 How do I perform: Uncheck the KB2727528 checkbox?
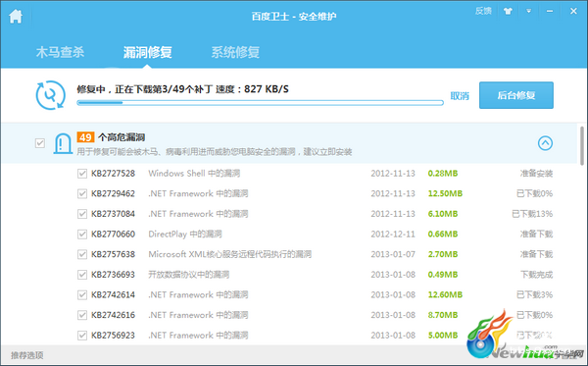pos(82,174)
